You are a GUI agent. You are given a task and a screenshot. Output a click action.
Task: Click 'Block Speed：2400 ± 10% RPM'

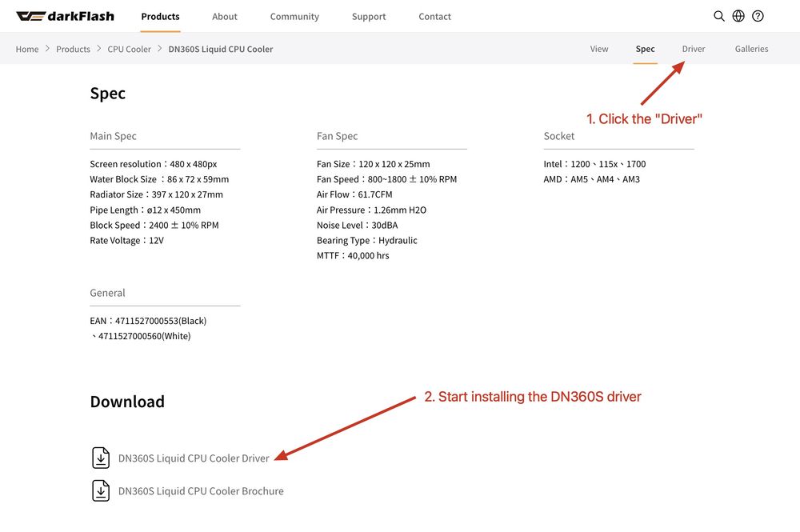click(154, 225)
